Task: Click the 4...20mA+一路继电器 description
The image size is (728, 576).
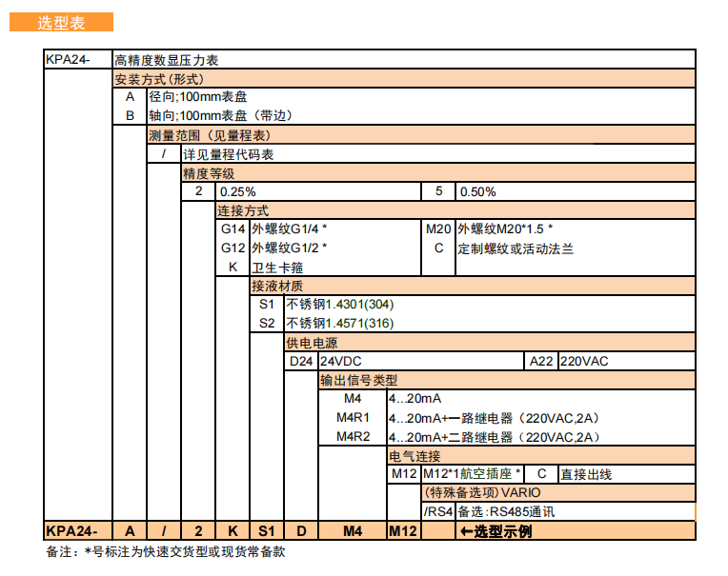Action: coord(494,418)
